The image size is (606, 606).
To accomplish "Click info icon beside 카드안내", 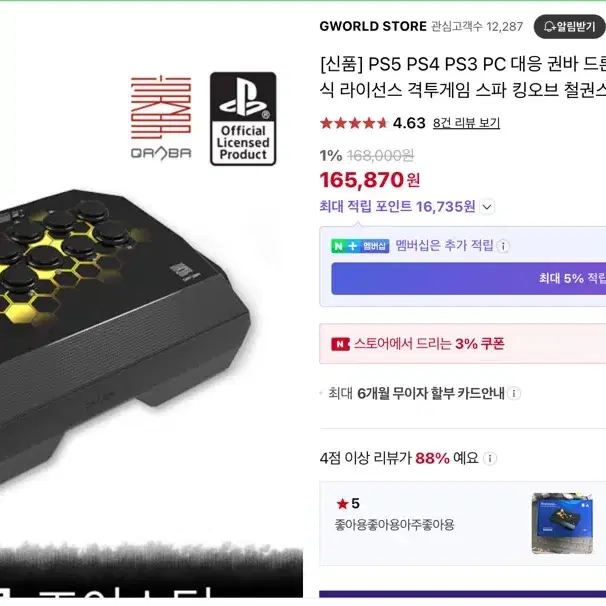I will click(514, 393).
